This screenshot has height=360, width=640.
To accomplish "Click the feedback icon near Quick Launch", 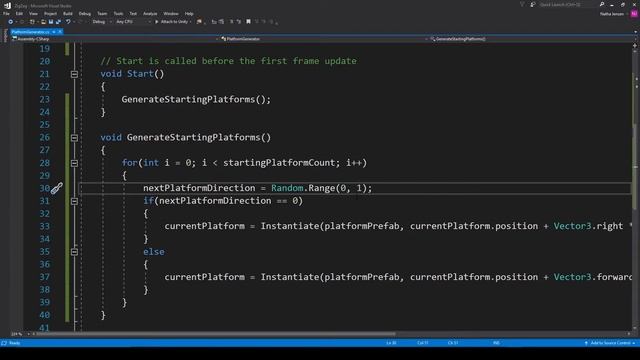I will (533, 4).
